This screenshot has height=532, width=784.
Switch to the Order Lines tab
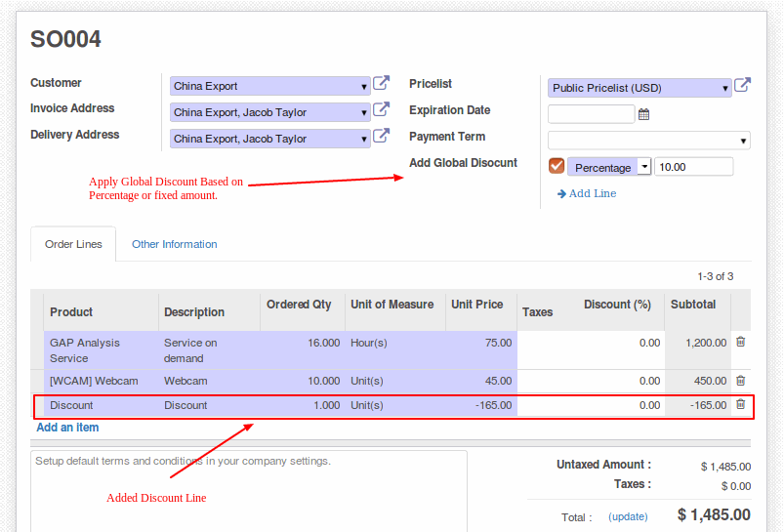(x=73, y=244)
